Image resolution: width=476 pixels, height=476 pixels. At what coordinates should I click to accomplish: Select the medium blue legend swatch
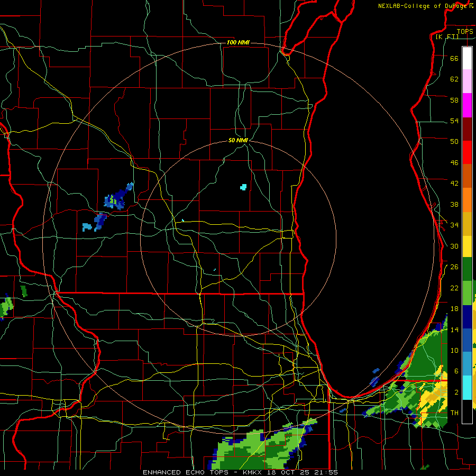coord(467,340)
